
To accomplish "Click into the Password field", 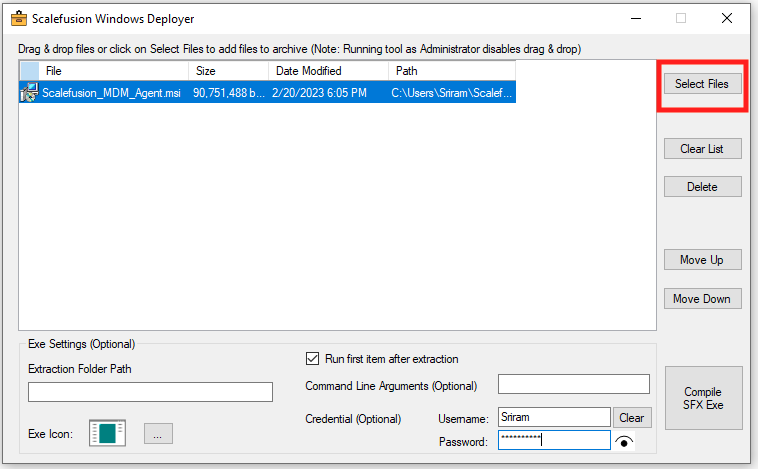I will [554, 440].
